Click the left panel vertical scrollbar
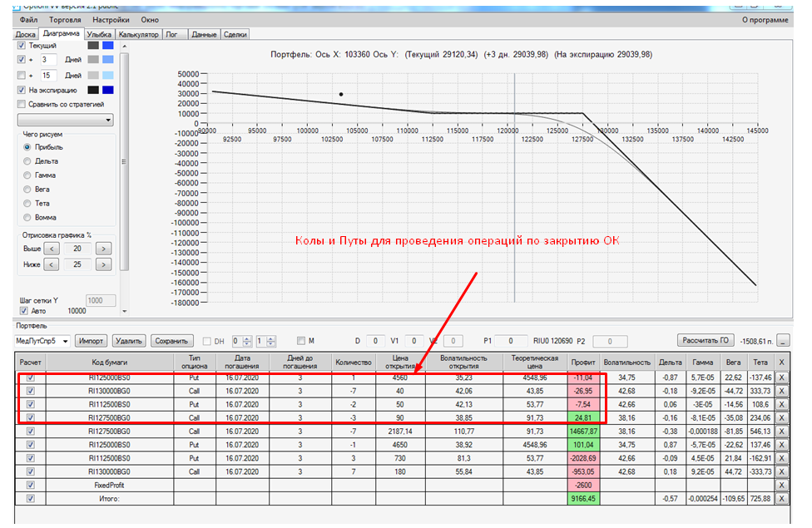This screenshot has width=812, height=528. point(124,161)
